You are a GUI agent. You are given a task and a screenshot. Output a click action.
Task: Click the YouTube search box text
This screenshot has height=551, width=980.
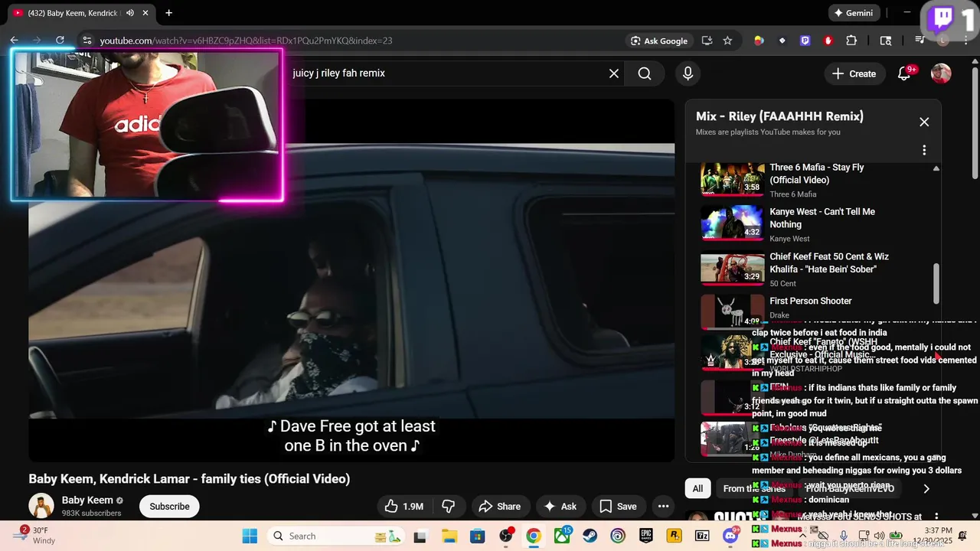[339, 73]
